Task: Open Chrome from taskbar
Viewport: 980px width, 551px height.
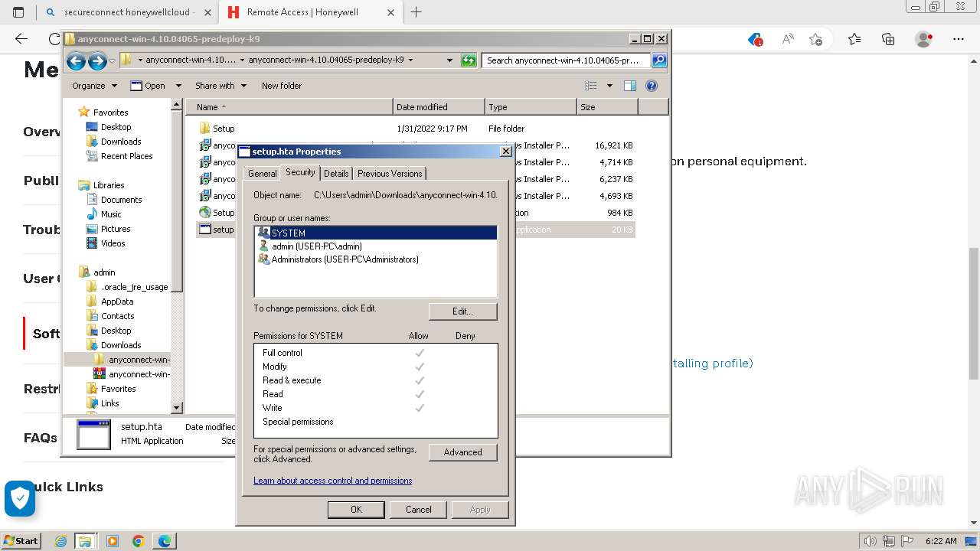Action: coord(138,541)
